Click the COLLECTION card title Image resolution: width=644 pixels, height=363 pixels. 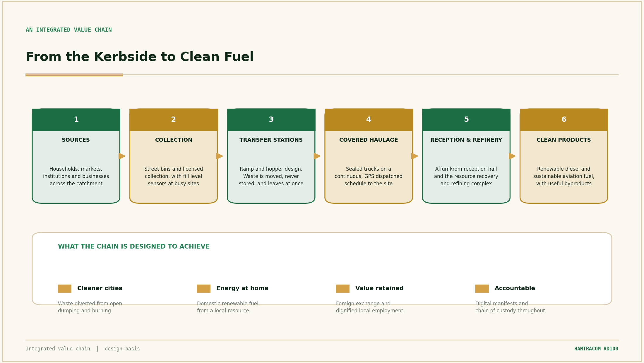pos(174,140)
